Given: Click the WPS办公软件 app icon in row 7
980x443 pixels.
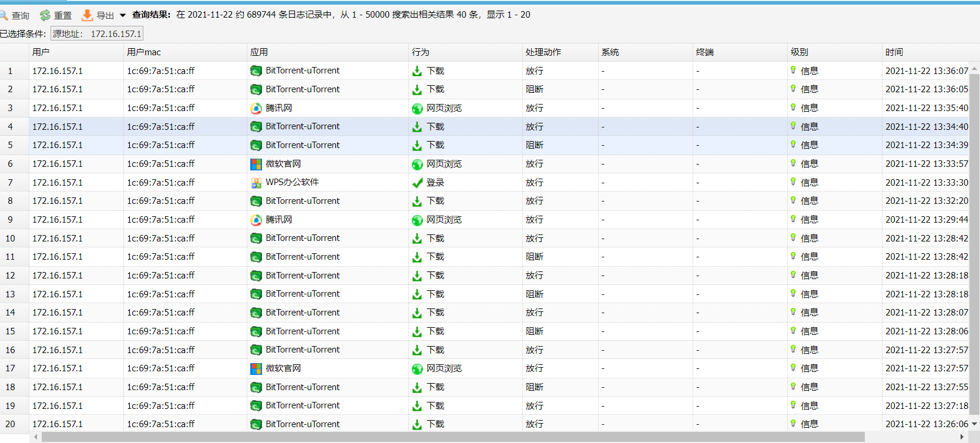Looking at the screenshot, I should (x=256, y=183).
